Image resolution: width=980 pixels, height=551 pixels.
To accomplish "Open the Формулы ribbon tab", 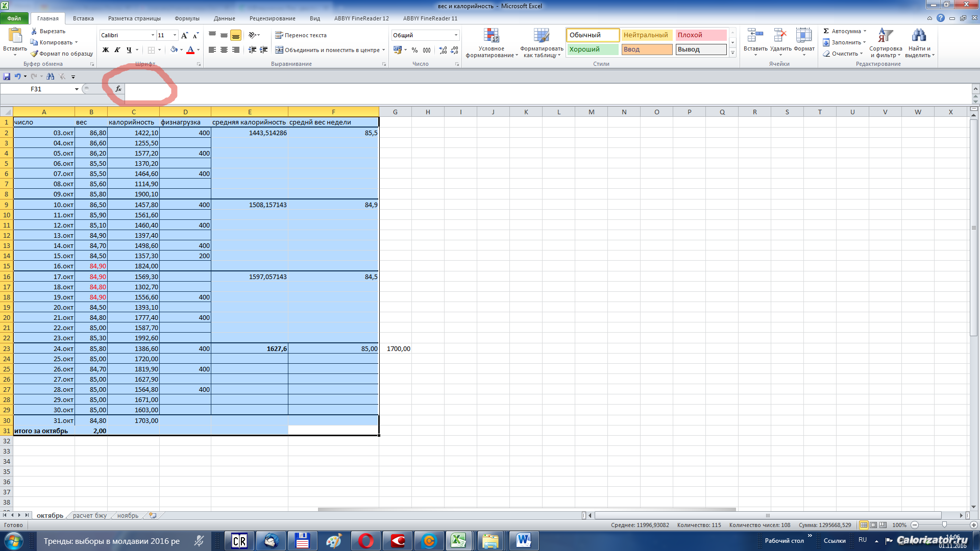I will [187, 18].
